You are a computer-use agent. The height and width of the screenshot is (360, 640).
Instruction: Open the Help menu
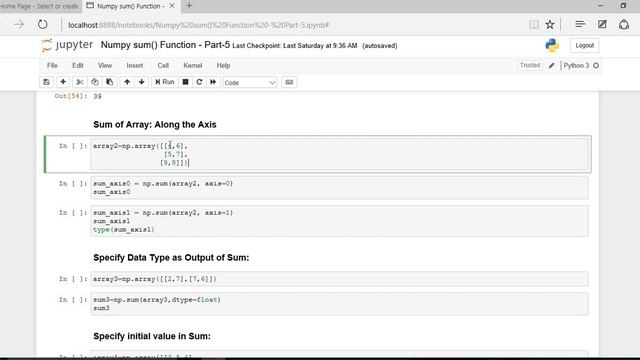(x=223, y=65)
